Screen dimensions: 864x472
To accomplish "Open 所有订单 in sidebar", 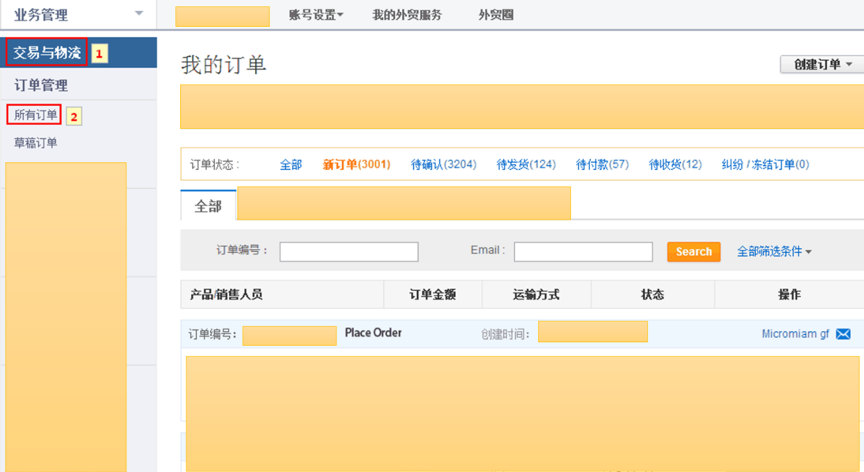I will point(35,115).
